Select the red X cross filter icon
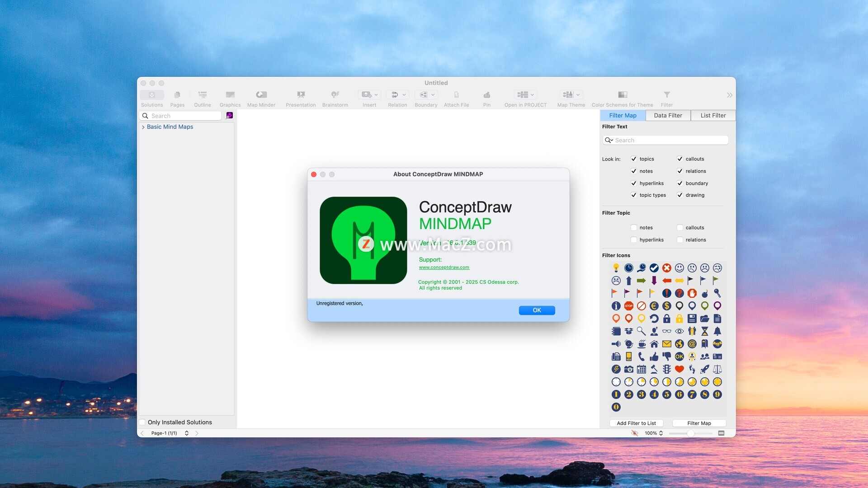 [x=666, y=268]
